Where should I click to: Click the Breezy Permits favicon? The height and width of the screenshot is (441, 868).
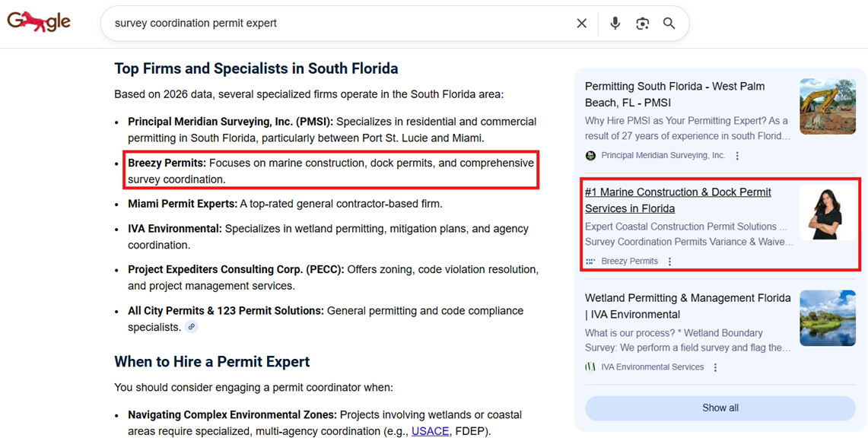tap(590, 261)
